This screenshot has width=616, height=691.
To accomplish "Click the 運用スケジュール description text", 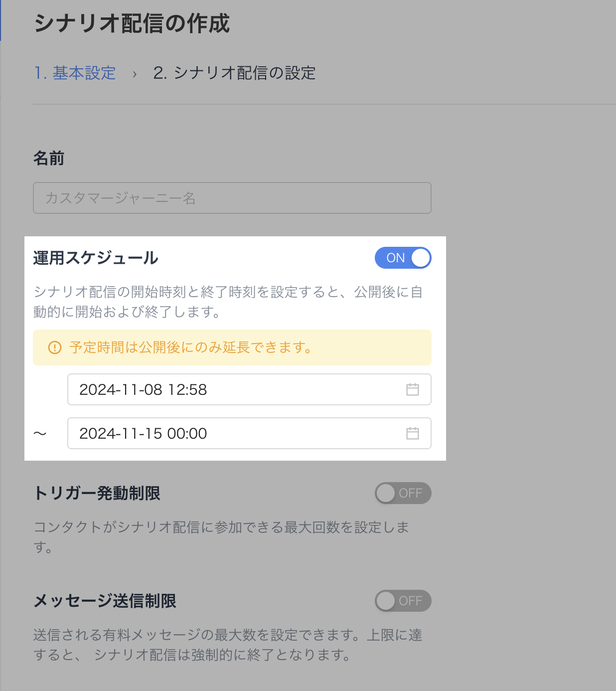I will (x=228, y=302).
